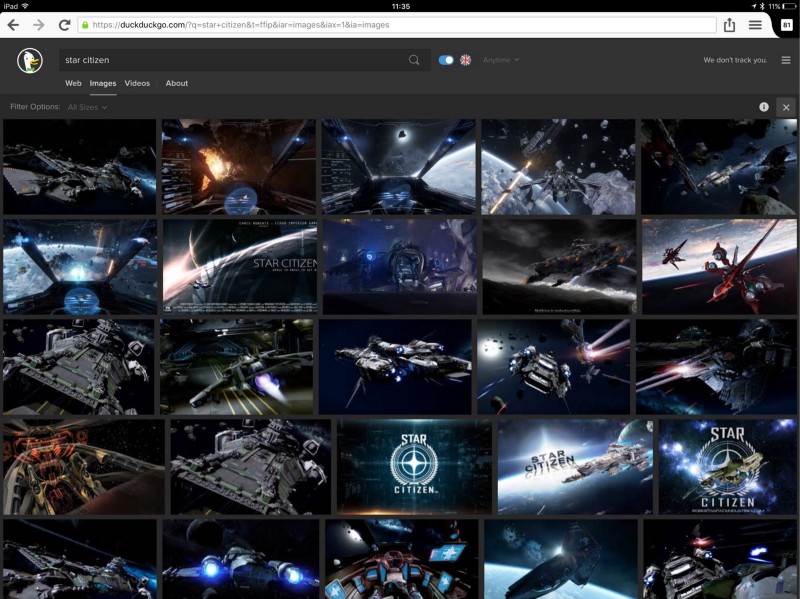Switch to the Web results tab
800x599 pixels.
click(x=73, y=83)
